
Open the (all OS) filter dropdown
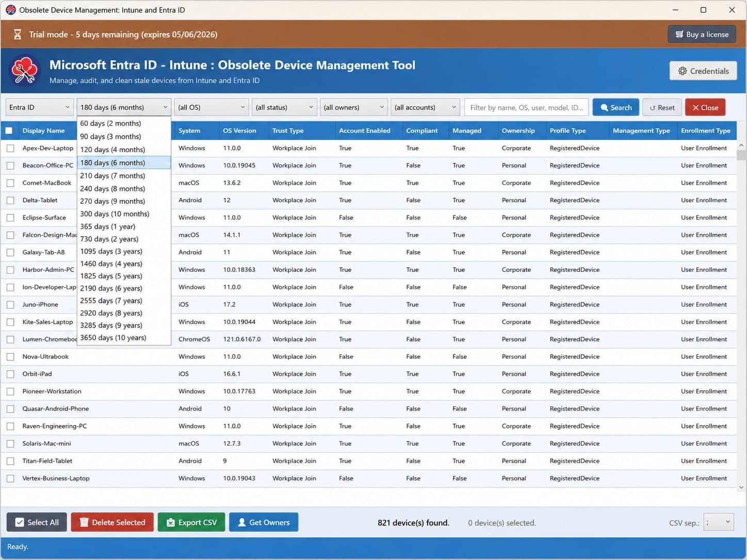pos(212,107)
